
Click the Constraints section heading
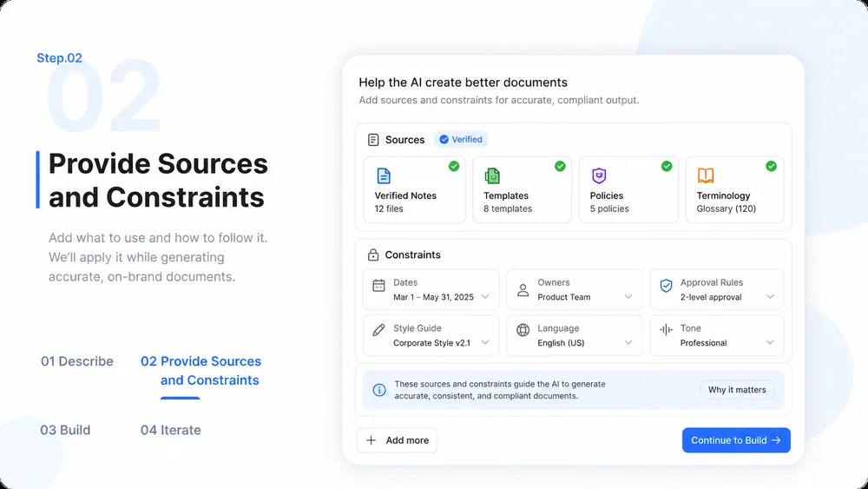coord(413,254)
